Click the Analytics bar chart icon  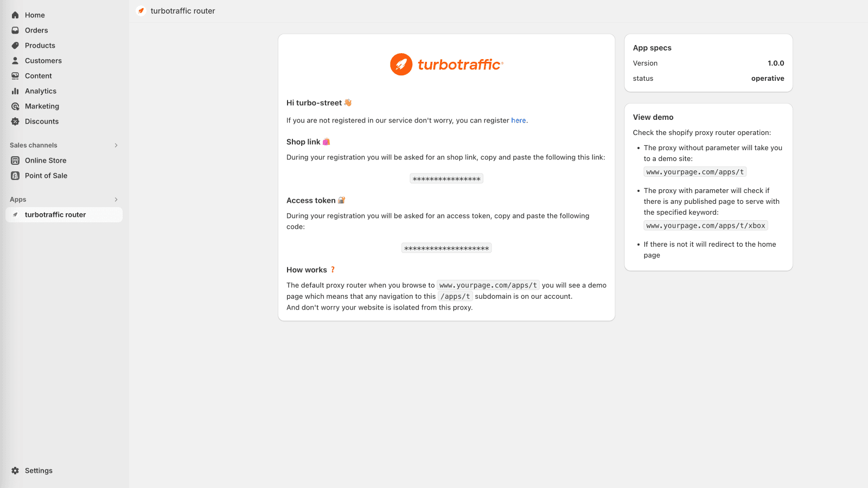(x=15, y=91)
